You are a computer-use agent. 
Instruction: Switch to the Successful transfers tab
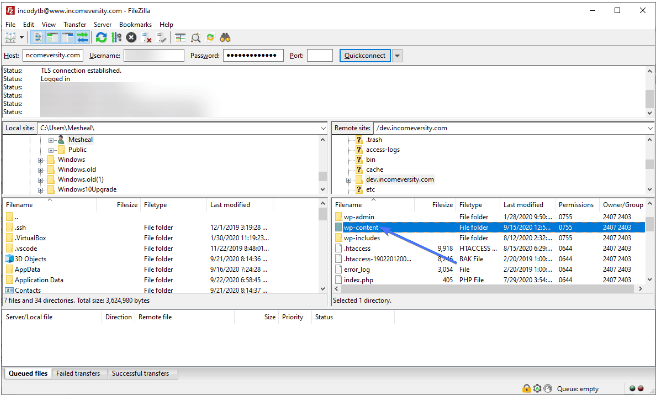click(x=140, y=373)
